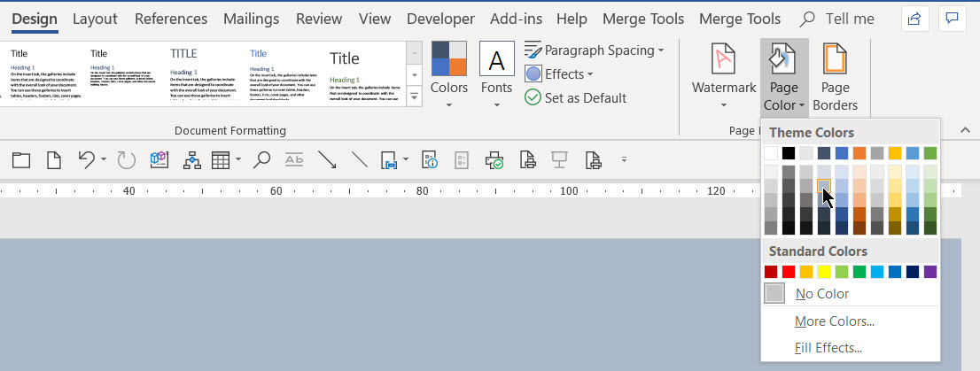Open Customize Quick Access Toolbar arrow
Image resolution: width=980 pixels, height=371 pixels.
pos(623,160)
